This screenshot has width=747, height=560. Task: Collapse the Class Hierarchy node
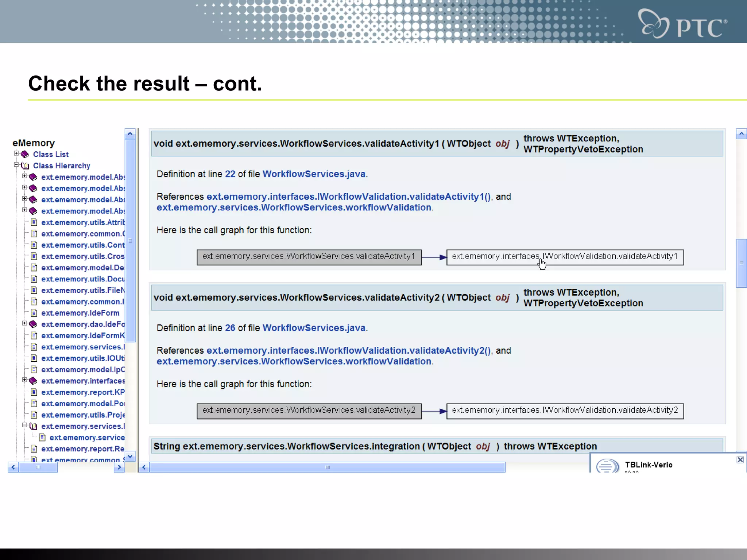tap(16, 165)
